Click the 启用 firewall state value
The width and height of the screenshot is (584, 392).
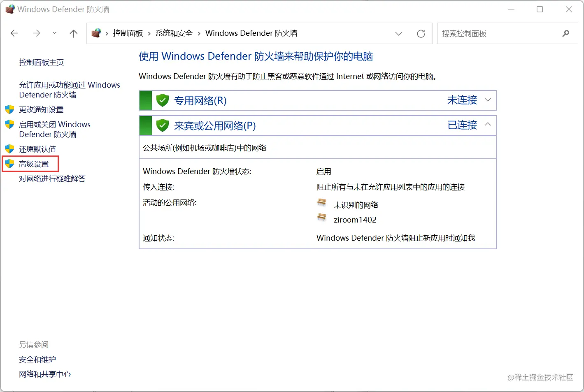point(324,172)
